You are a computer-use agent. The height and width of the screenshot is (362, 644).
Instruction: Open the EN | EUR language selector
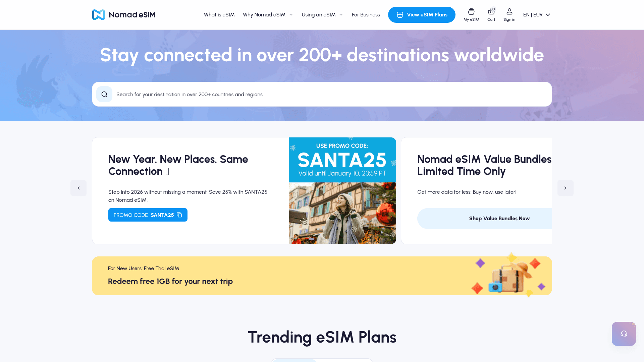tap(536, 14)
